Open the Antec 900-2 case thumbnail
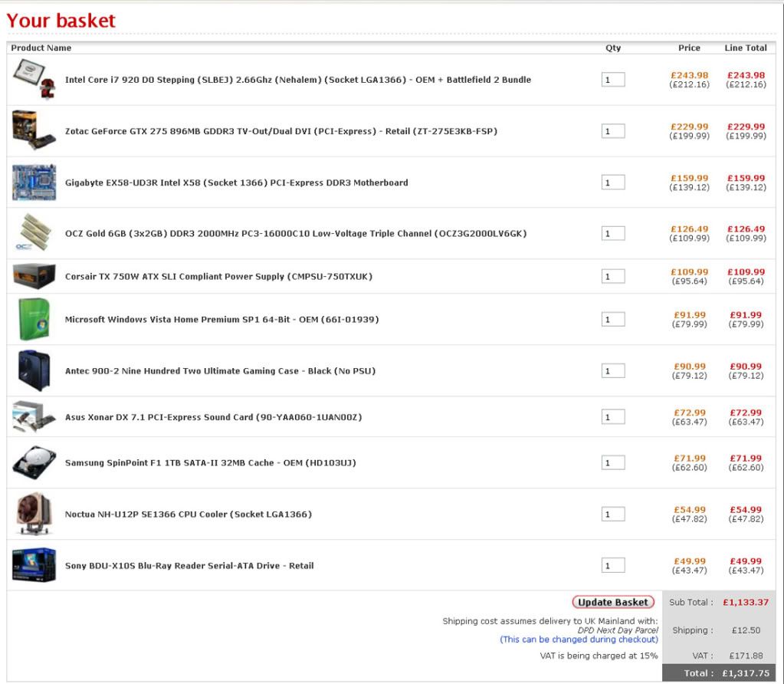The image size is (784, 684). (34, 370)
